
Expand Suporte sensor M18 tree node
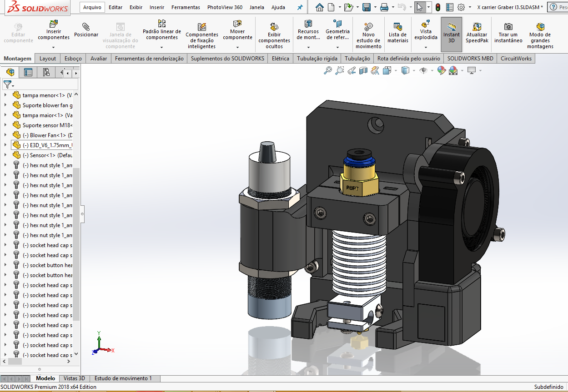(x=5, y=125)
